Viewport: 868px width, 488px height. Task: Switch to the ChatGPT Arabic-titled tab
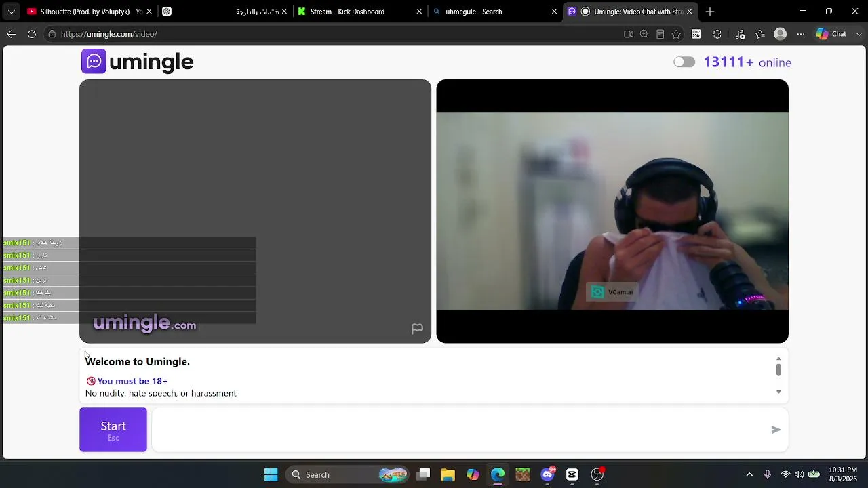(x=224, y=12)
